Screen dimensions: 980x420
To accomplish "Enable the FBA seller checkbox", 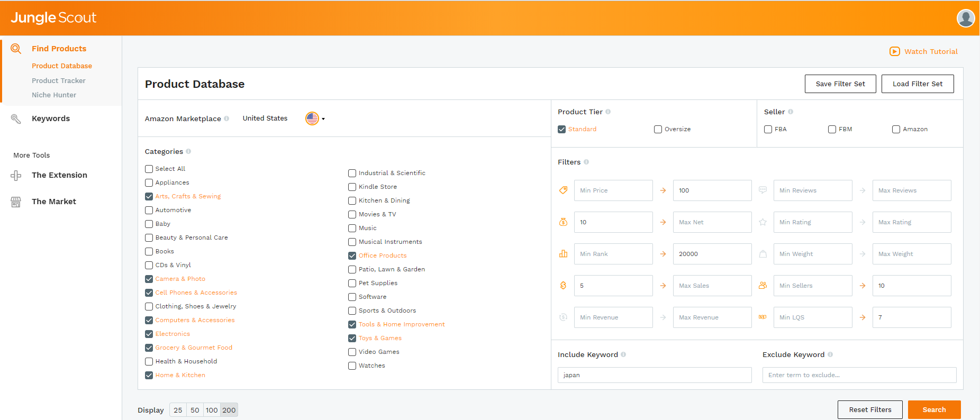I will pos(768,129).
